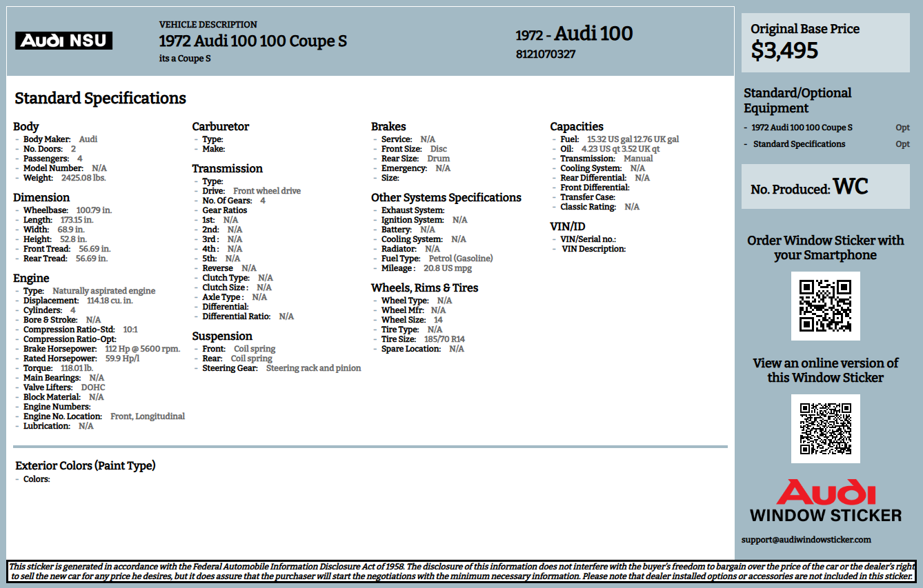Click the Exterior Colors (Paint Type) heading
This screenshot has width=923, height=588.
click(x=86, y=465)
